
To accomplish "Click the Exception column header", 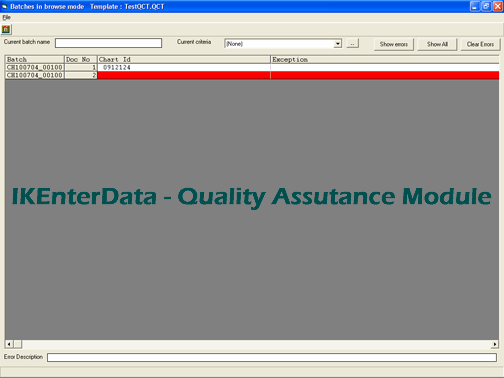I will coord(385,59).
